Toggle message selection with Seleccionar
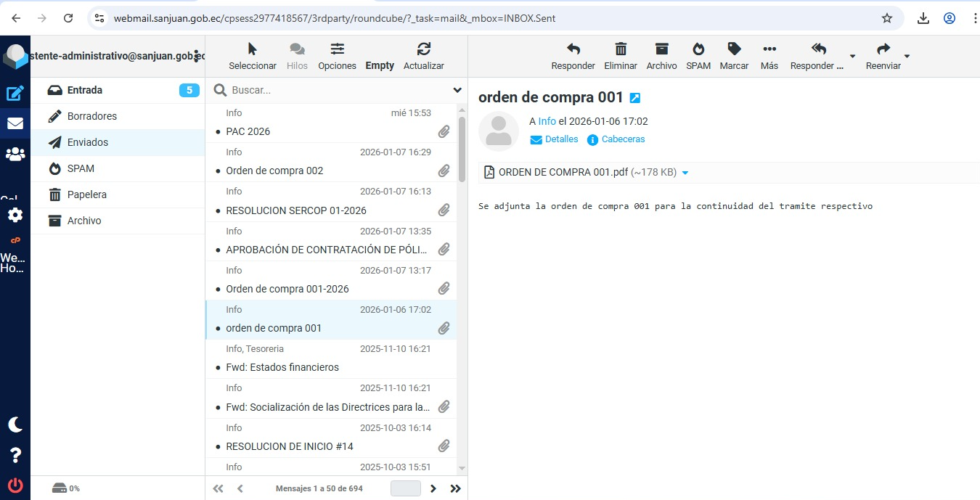The height and width of the screenshot is (500, 980). pyautogui.click(x=252, y=49)
